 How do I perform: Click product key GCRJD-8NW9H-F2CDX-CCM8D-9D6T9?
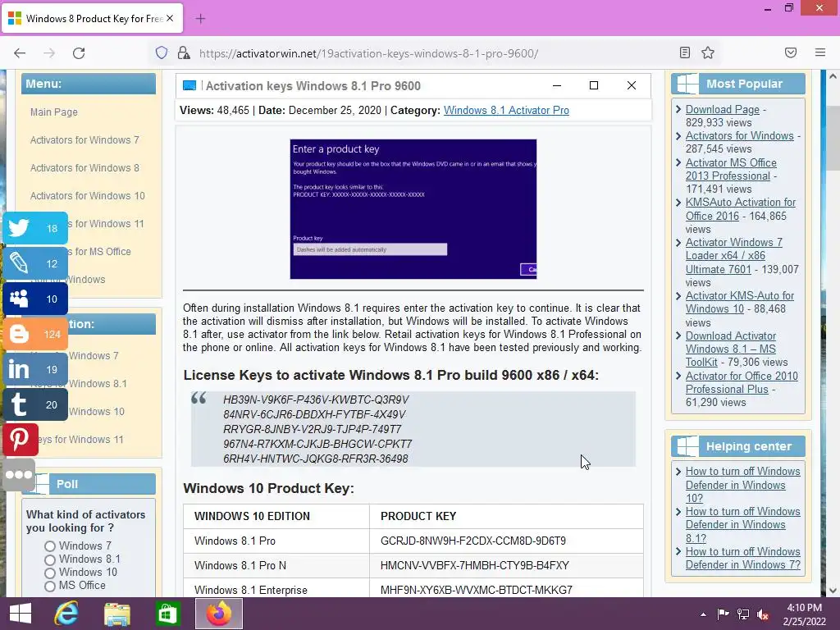click(473, 541)
